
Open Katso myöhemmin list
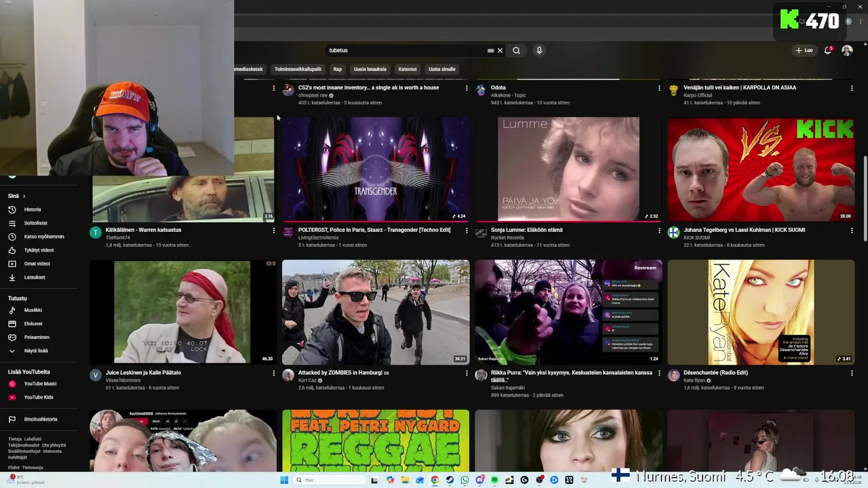43,237
